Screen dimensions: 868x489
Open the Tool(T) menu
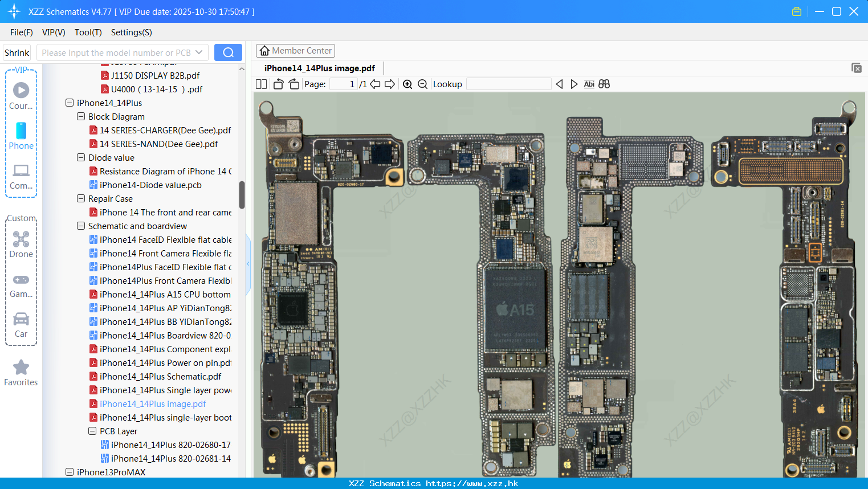point(88,32)
